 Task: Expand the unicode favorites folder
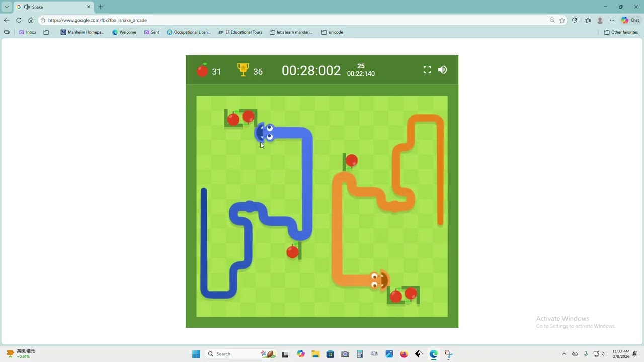tap(332, 32)
